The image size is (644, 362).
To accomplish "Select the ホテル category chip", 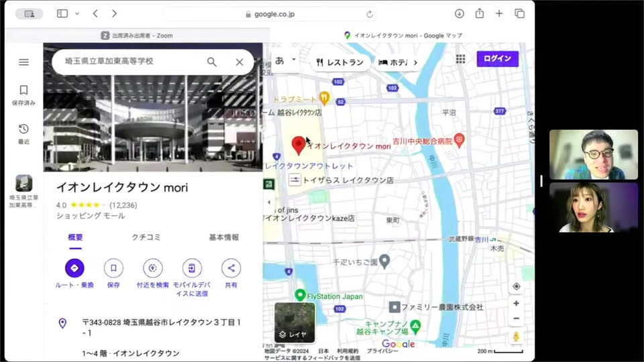I will pos(392,62).
